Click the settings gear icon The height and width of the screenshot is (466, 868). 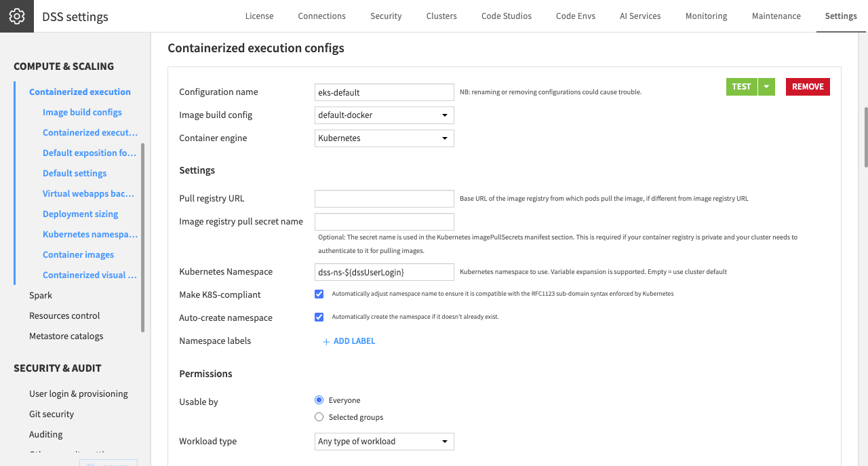(17, 16)
